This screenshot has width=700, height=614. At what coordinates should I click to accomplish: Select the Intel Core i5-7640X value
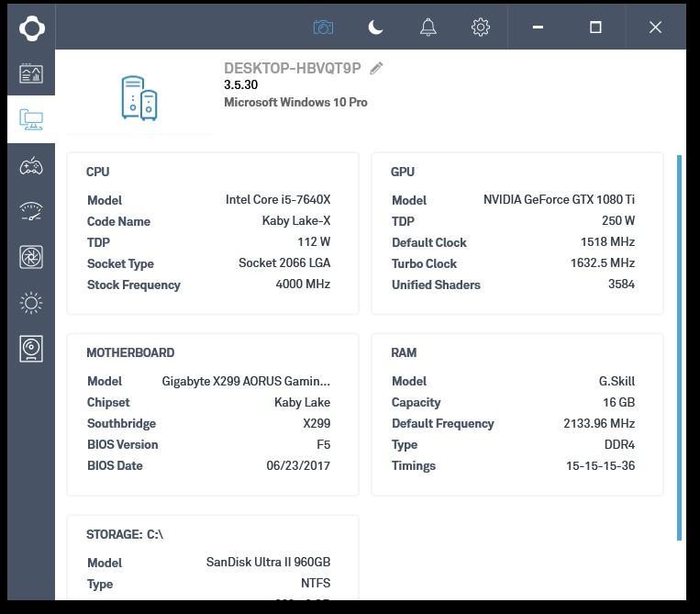click(x=278, y=199)
